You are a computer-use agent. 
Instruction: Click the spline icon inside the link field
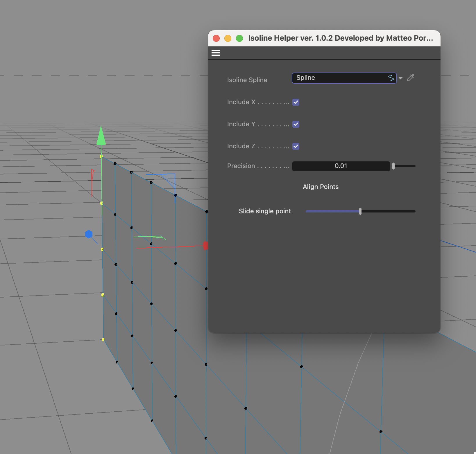coord(391,78)
